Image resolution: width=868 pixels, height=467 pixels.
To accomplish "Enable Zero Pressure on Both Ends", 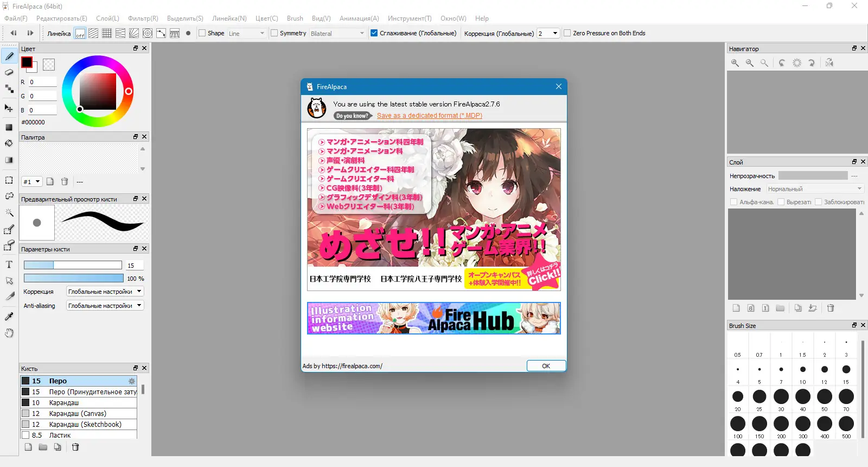I will click(x=567, y=33).
